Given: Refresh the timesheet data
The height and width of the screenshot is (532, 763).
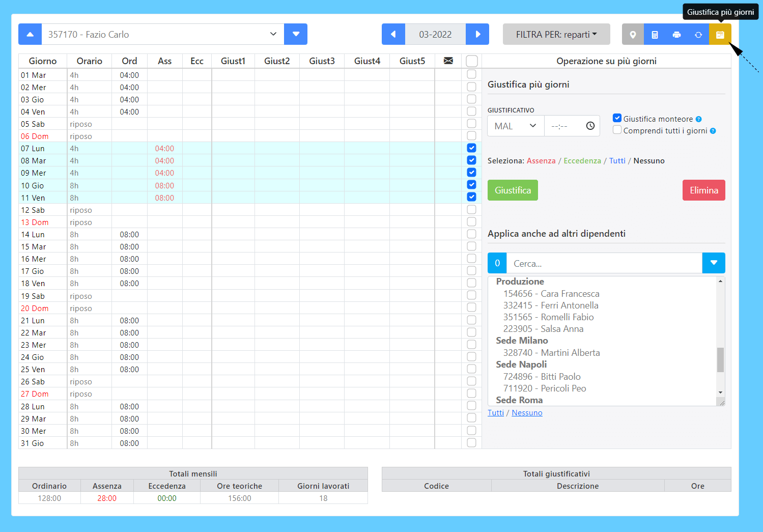Looking at the screenshot, I should coord(698,35).
